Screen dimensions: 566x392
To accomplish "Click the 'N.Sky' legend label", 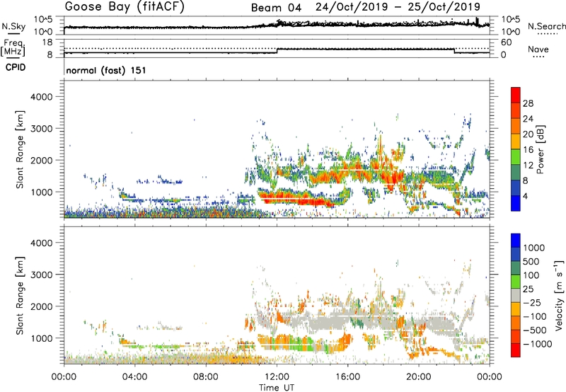I will [x=13, y=26].
